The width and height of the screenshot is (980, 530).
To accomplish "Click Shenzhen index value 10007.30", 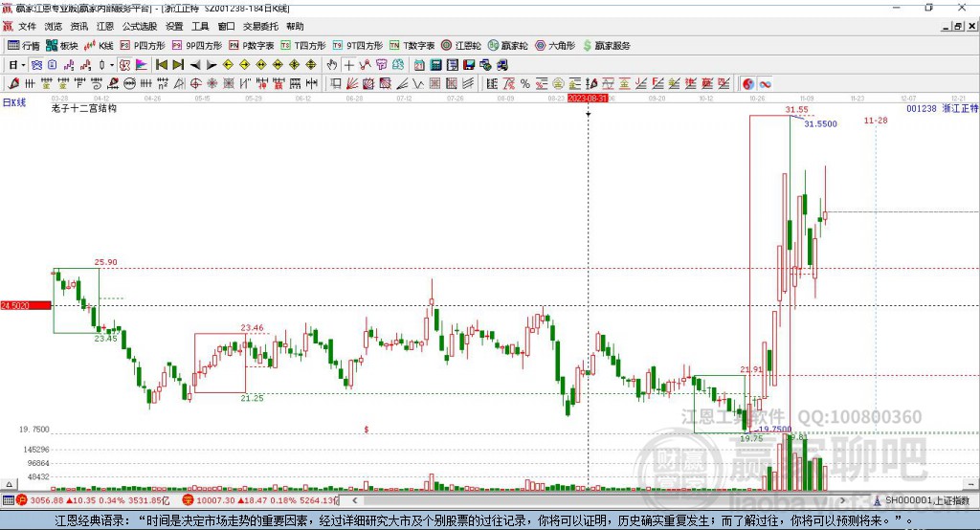I will tap(215, 500).
